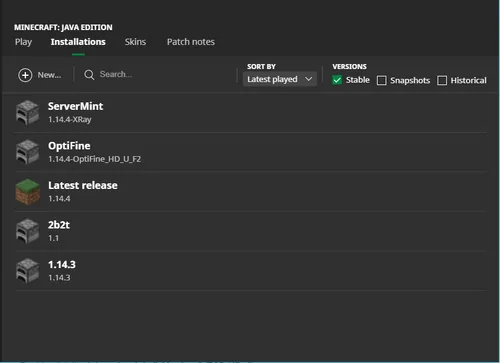Open the Skins tab
The image size is (500, 363).
(x=135, y=42)
